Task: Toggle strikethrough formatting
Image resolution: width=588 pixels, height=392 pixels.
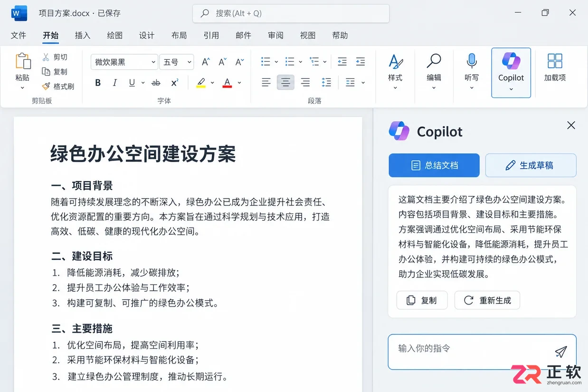Action: click(x=156, y=83)
